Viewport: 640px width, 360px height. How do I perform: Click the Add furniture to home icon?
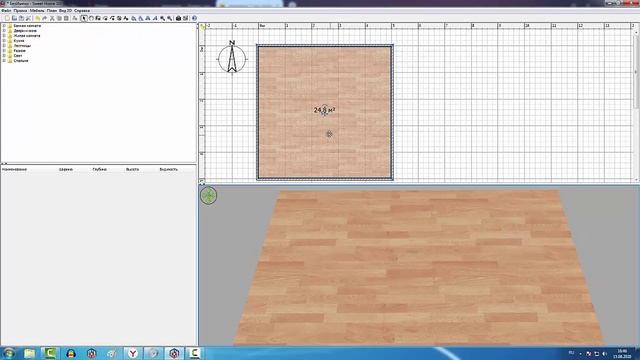(x=75, y=18)
